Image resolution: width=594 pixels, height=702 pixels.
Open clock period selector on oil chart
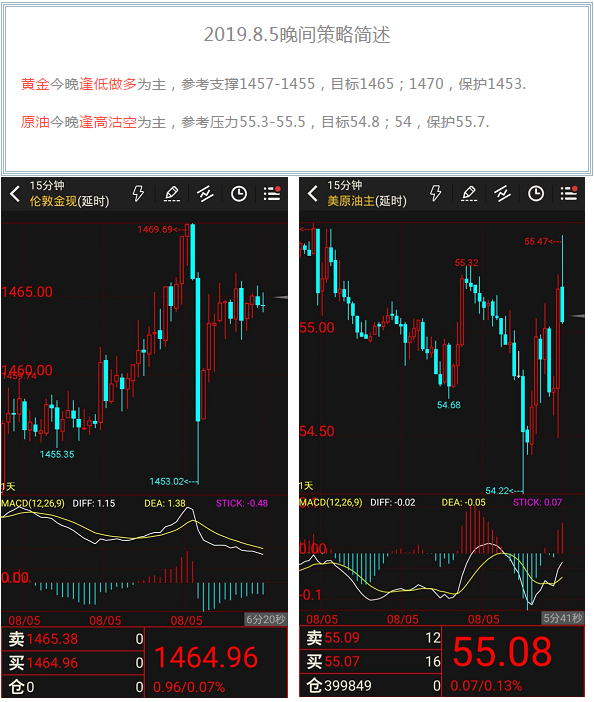[x=536, y=193]
